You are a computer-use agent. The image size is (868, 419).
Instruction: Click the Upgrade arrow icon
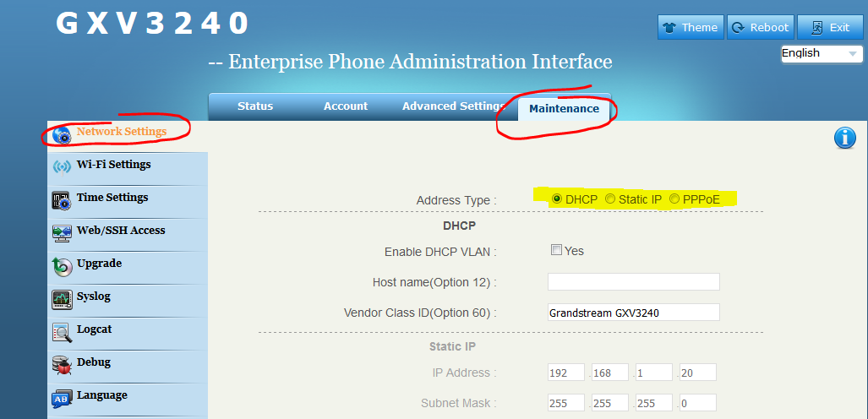coord(62,266)
